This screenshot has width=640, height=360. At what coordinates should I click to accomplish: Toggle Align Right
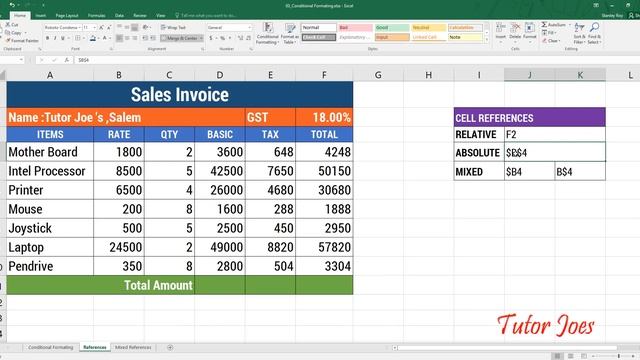(135, 38)
